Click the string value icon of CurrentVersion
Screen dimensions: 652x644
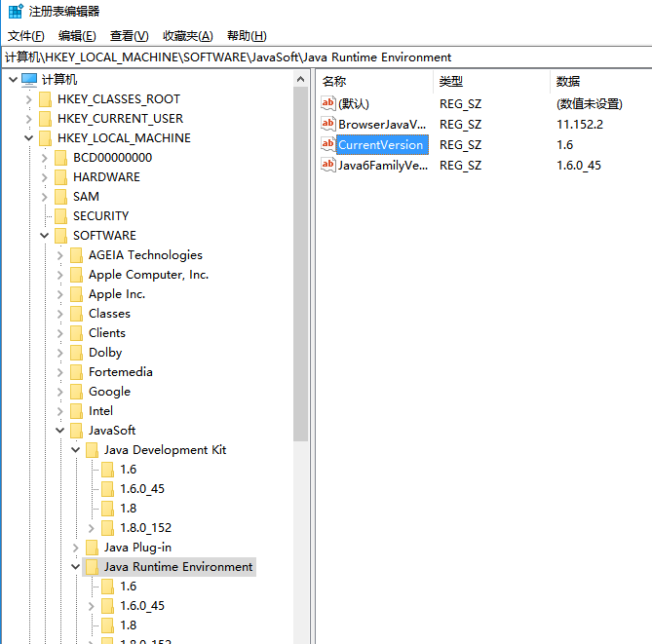click(x=328, y=144)
